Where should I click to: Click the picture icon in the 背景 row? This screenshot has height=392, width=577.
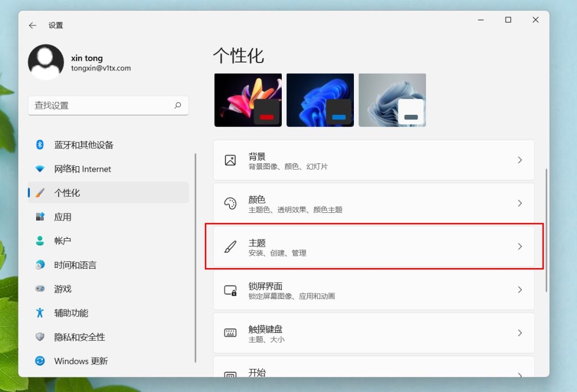pyautogui.click(x=230, y=160)
